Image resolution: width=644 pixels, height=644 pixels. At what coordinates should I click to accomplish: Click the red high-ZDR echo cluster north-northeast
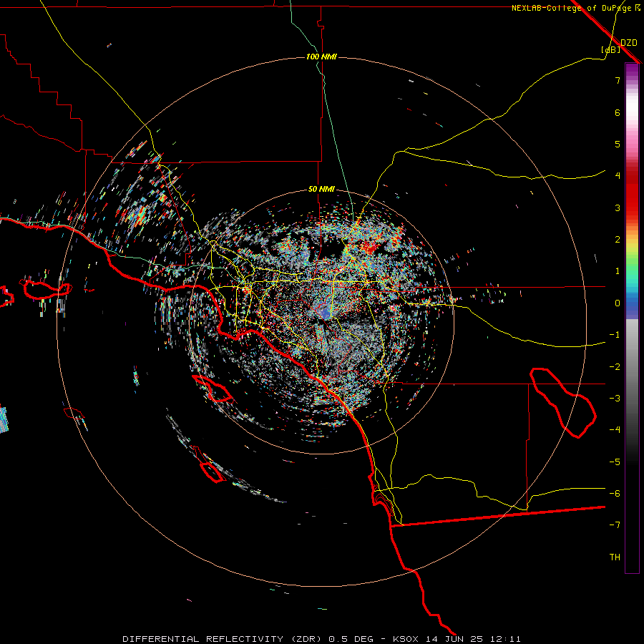(x=371, y=248)
